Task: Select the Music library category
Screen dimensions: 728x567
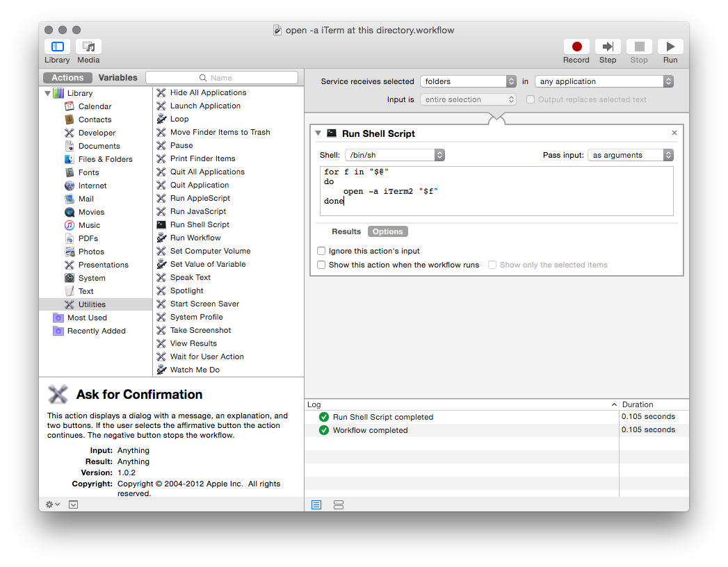Action: (x=89, y=225)
